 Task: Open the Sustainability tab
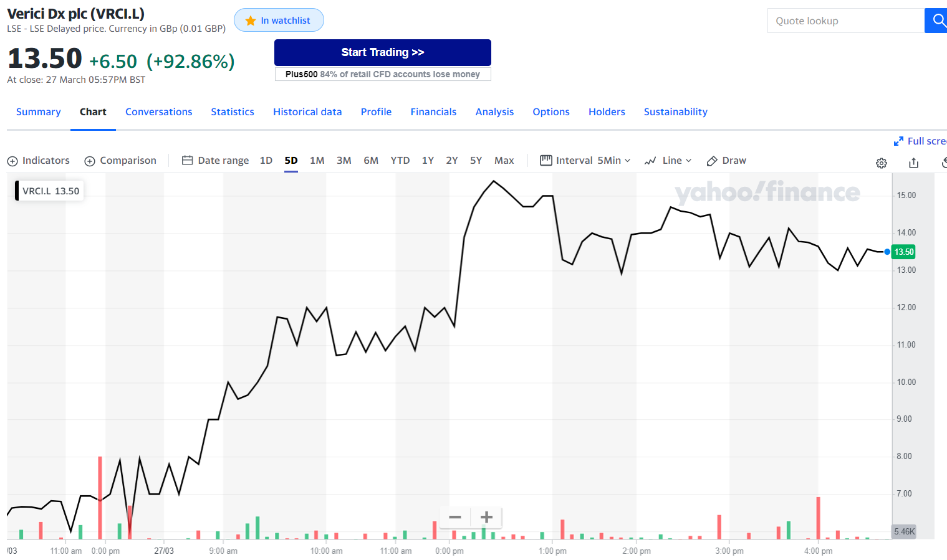[676, 112]
